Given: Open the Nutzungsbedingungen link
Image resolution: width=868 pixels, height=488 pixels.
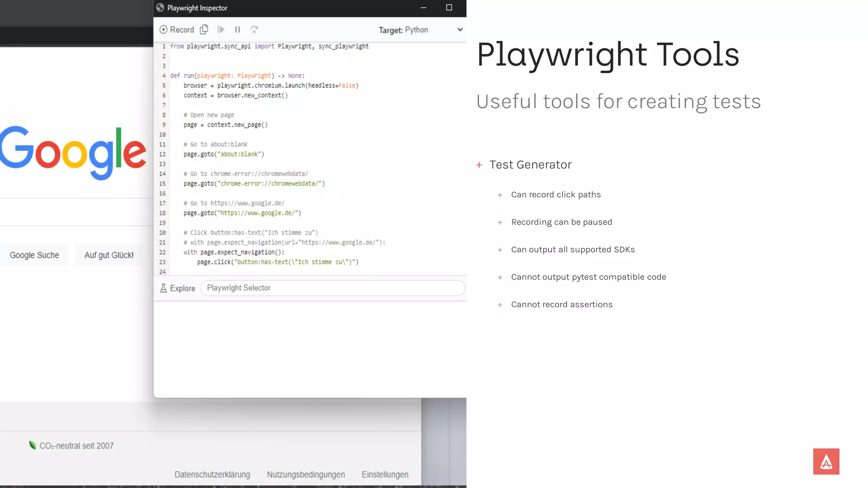Looking at the screenshot, I should coord(306,475).
